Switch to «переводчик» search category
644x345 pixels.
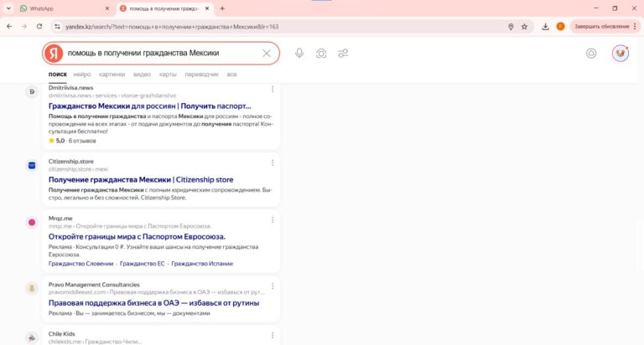(201, 75)
